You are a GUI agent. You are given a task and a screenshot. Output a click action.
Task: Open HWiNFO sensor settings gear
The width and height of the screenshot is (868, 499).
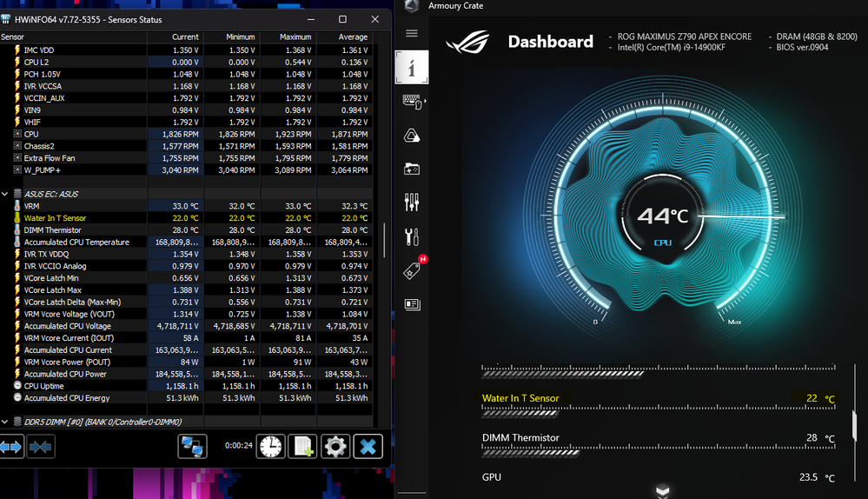pos(335,446)
